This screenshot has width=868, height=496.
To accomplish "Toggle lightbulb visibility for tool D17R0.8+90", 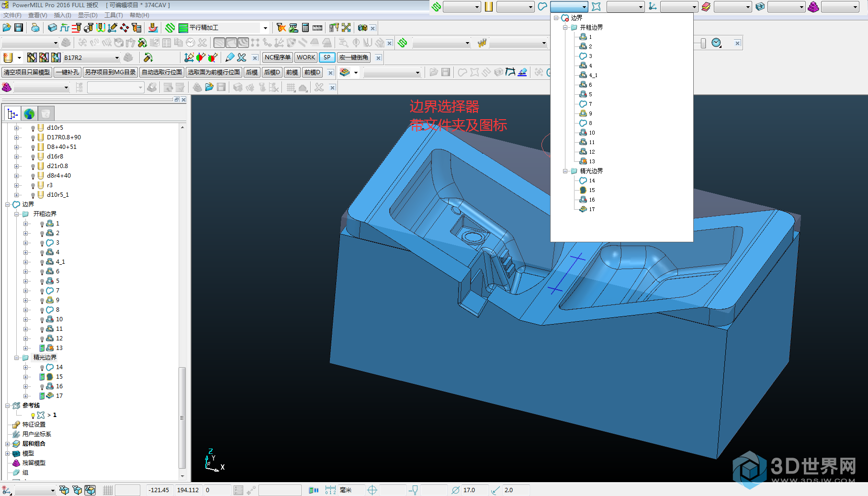I will click(33, 138).
